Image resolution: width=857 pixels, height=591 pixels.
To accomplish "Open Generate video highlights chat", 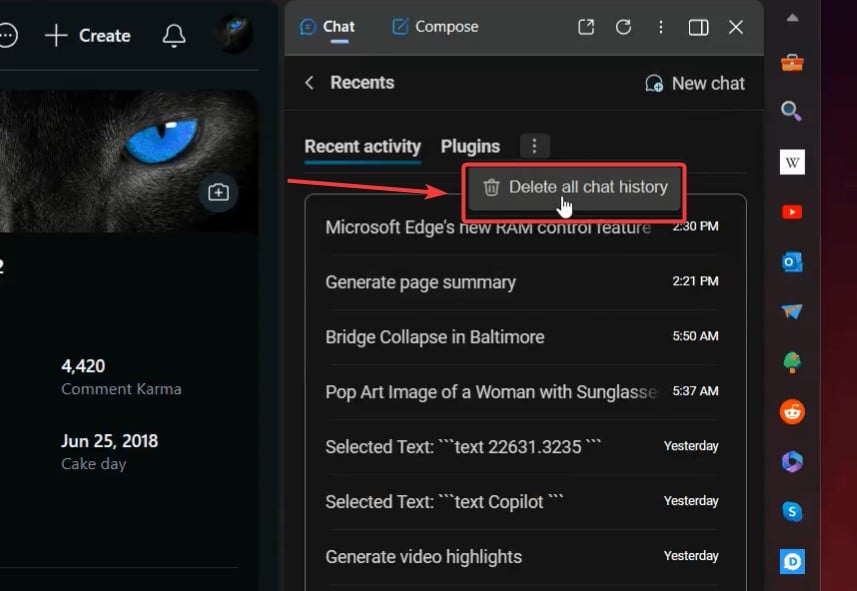I will (x=522, y=557).
